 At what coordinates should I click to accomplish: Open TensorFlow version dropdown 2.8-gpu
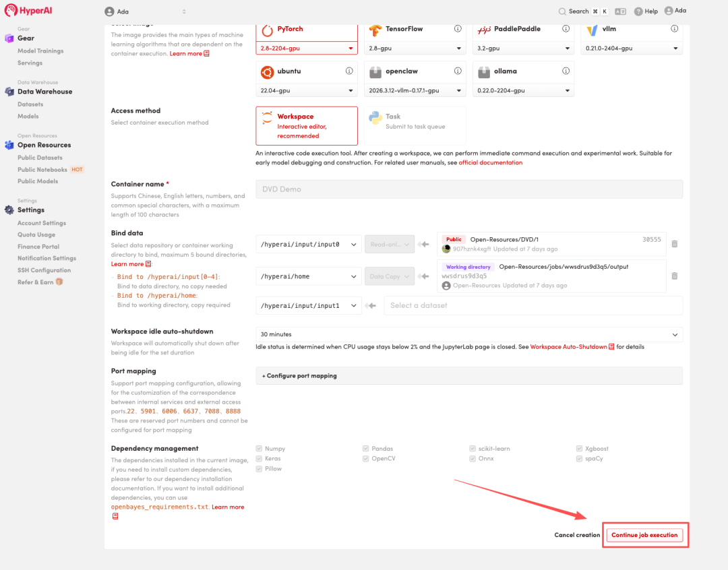[x=415, y=49]
